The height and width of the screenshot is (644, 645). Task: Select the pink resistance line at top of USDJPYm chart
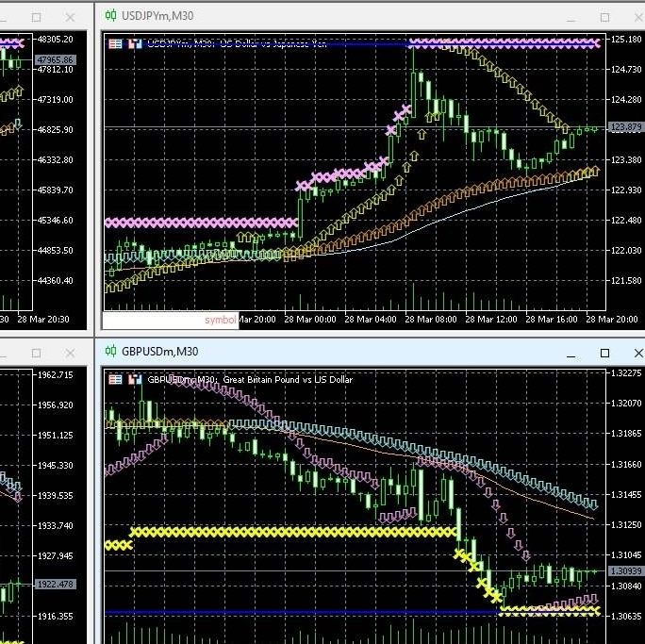pyautogui.click(x=504, y=42)
